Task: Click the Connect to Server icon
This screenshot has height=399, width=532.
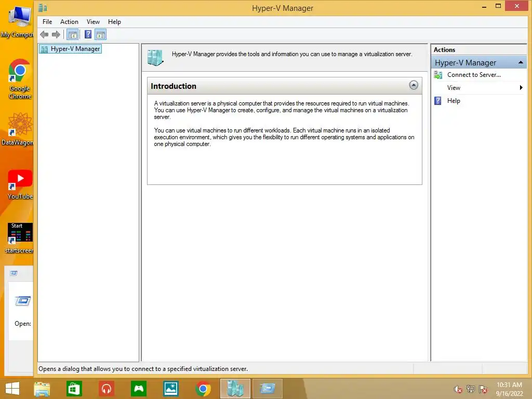Action: point(438,75)
